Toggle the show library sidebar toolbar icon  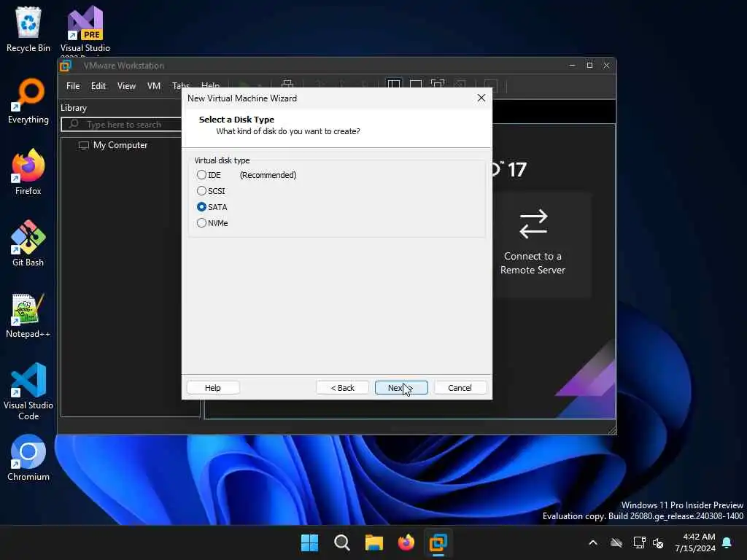(393, 85)
